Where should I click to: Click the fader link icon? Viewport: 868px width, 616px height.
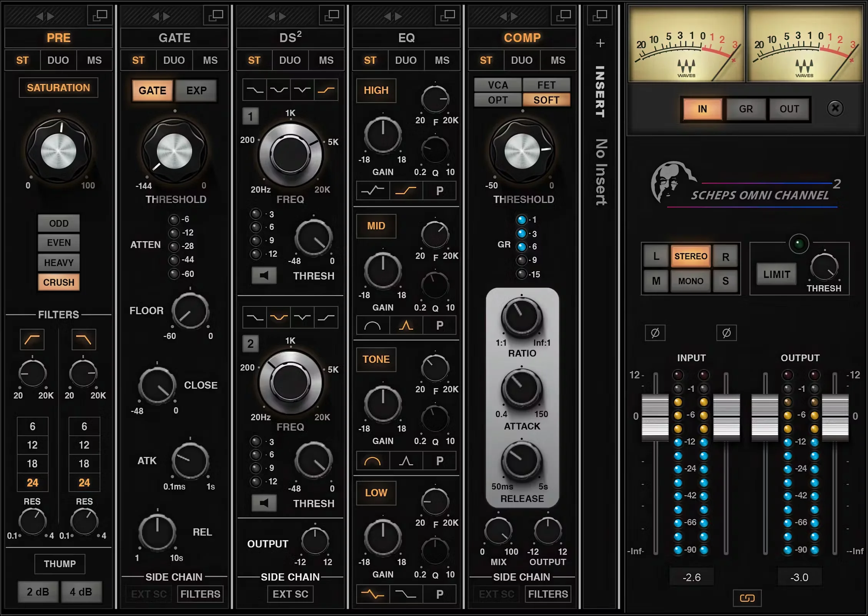tap(747, 598)
